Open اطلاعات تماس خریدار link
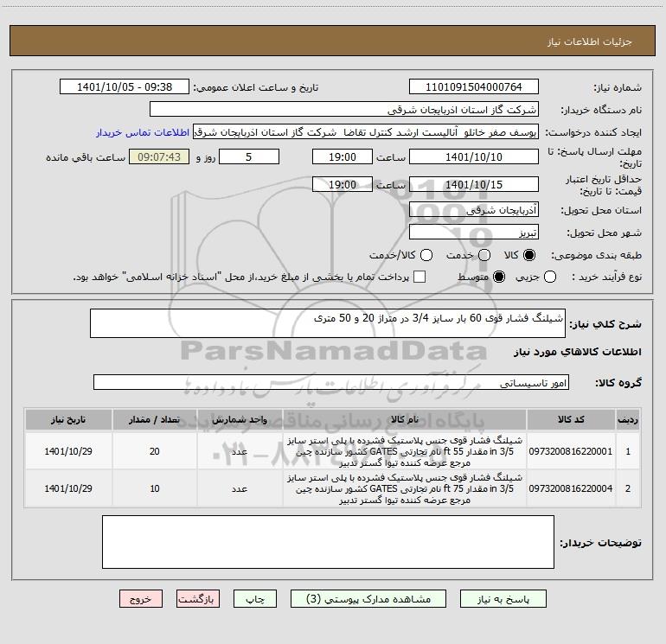Image resolution: width=666 pixels, height=644 pixels. 143,132
